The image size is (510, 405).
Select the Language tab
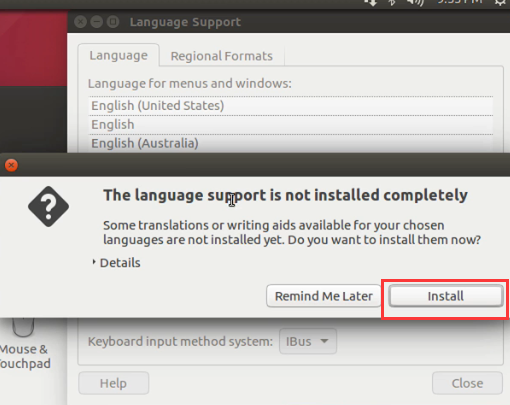pos(118,55)
